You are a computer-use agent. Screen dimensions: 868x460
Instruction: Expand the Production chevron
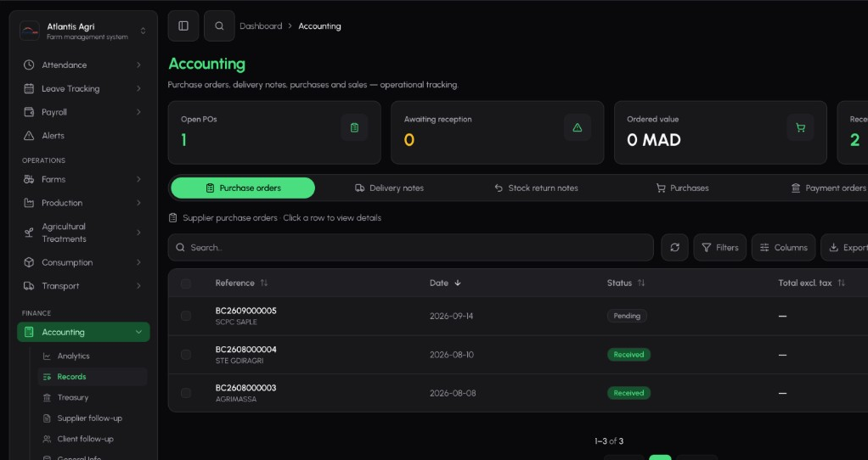coord(138,203)
